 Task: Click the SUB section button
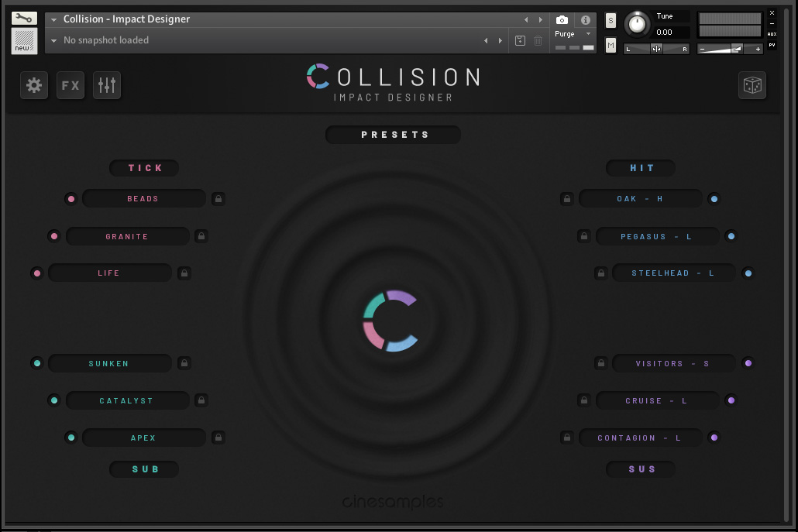144,469
